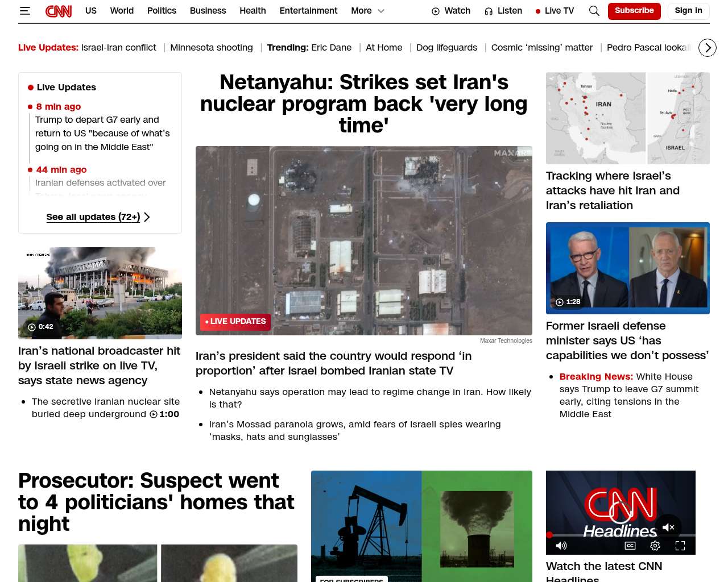This screenshot has height=582, width=728.
Task: Play 1:00 nuclear site video link
Action: point(164,414)
